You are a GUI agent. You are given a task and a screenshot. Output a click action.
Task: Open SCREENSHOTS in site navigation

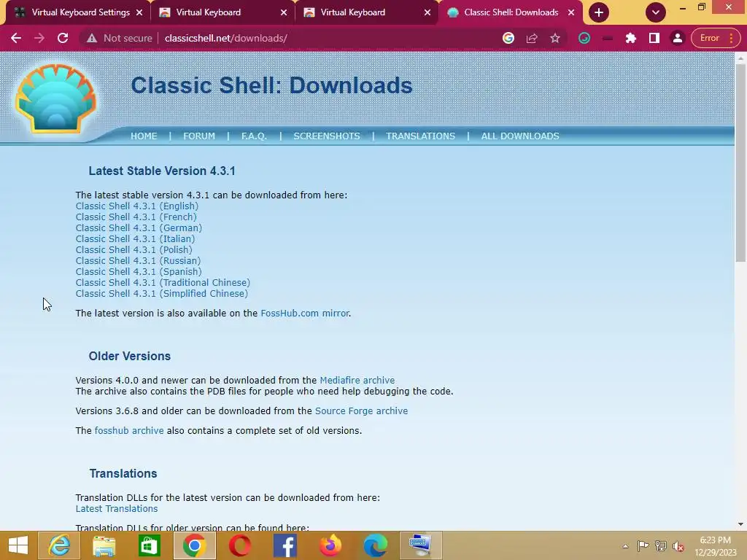pyautogui.click(x=327, y=136)
